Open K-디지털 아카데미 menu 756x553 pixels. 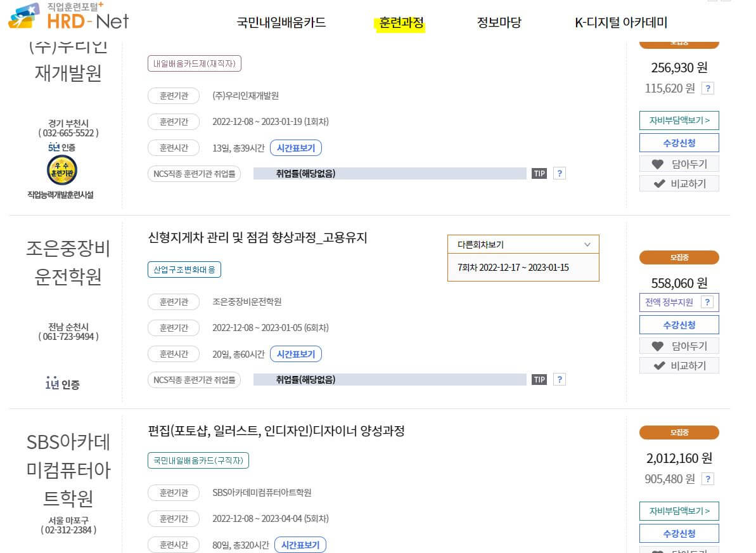(621, 22)
